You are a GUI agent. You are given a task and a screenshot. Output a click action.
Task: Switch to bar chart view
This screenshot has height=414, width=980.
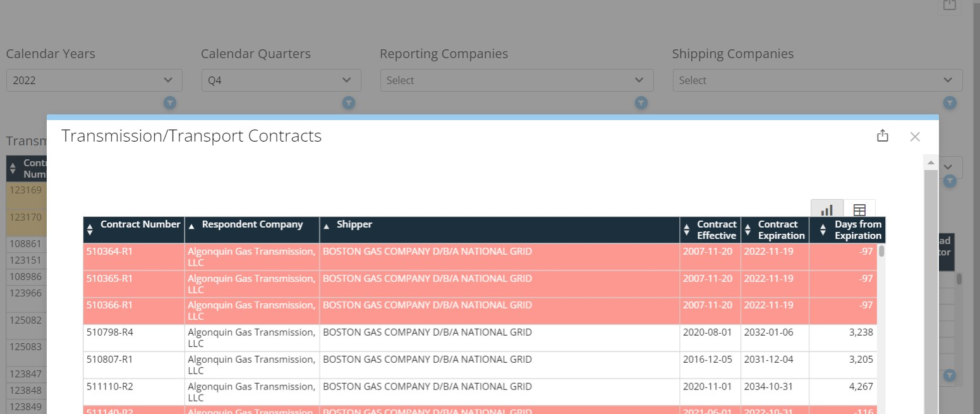coord(827,209)
